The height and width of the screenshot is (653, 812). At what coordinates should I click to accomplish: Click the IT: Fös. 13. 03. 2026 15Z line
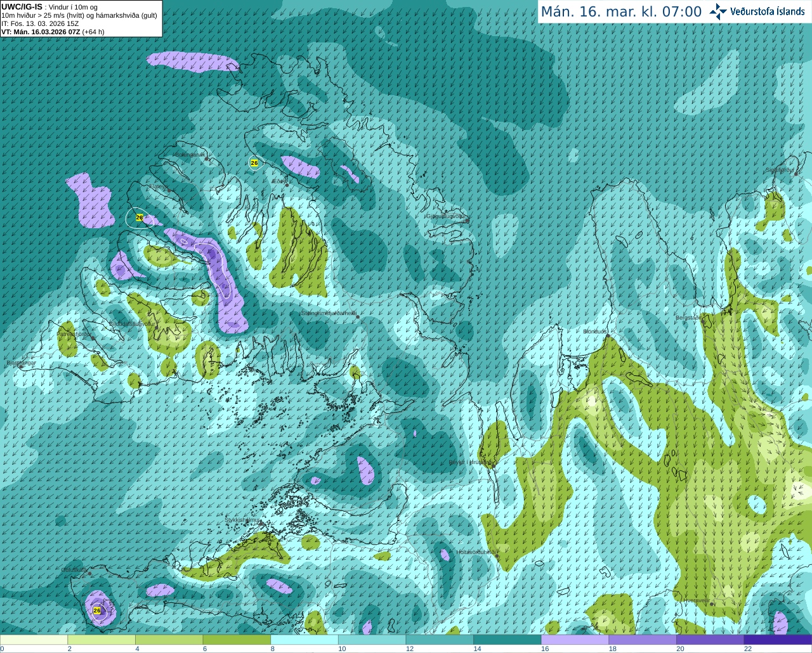pos(40,23)
